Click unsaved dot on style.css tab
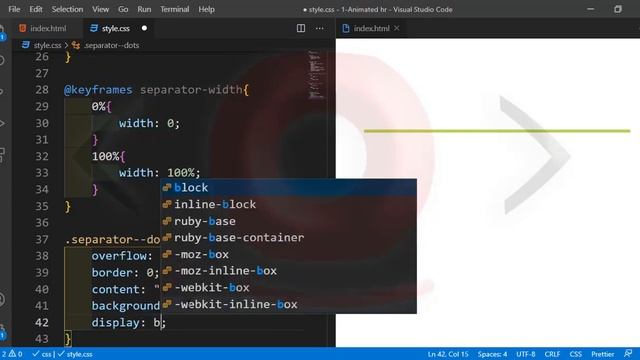 pos(144,28)
